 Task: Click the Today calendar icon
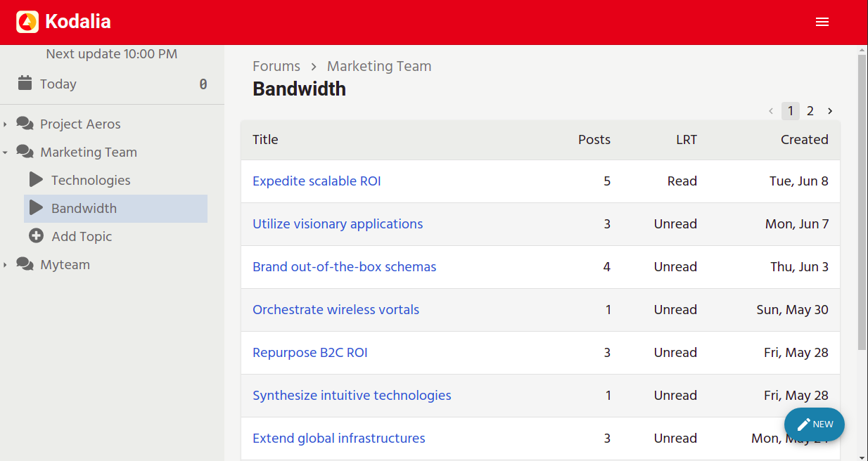[25, 84]
